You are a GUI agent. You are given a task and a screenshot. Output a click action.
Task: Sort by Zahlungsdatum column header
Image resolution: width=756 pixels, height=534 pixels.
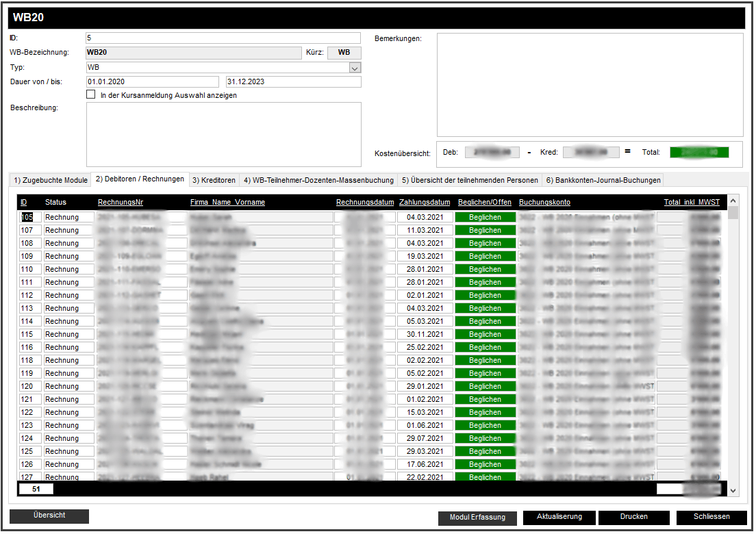pyautogui.click(x=425, y=202)
